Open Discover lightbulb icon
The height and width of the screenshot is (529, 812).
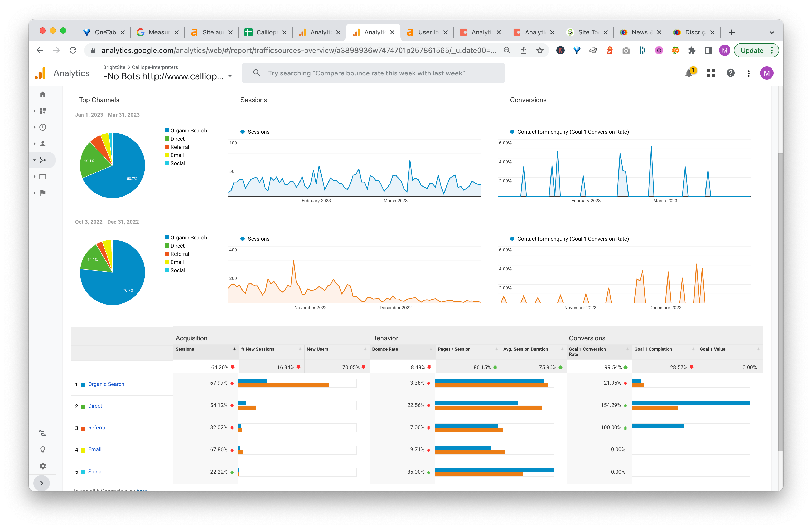[x=43, y=449]
